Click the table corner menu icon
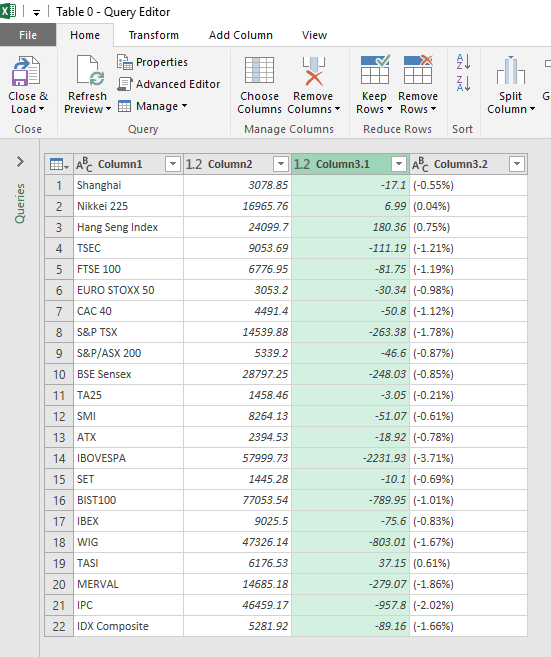Viewport: 551px width, 657px height. pyautogui.click(x=59, y=164)
